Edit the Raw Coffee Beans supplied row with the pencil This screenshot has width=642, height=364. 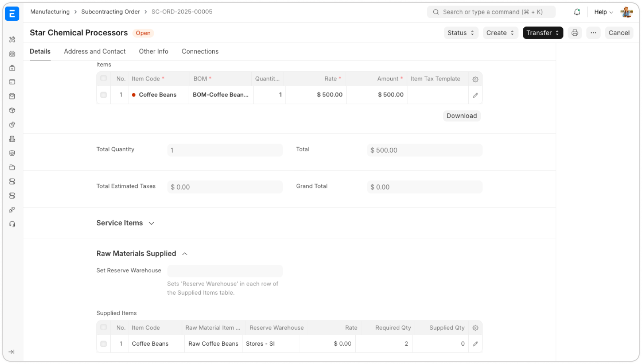(476, 344)
